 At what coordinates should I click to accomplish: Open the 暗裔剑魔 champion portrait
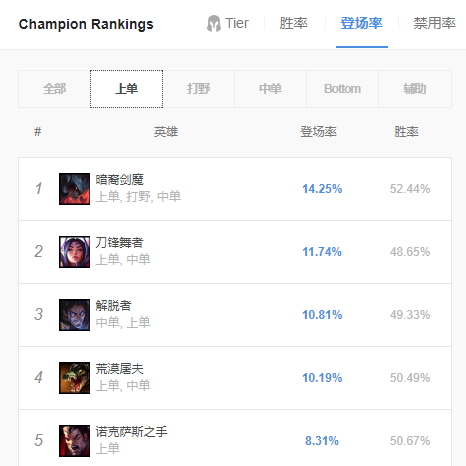coord(74,189)
